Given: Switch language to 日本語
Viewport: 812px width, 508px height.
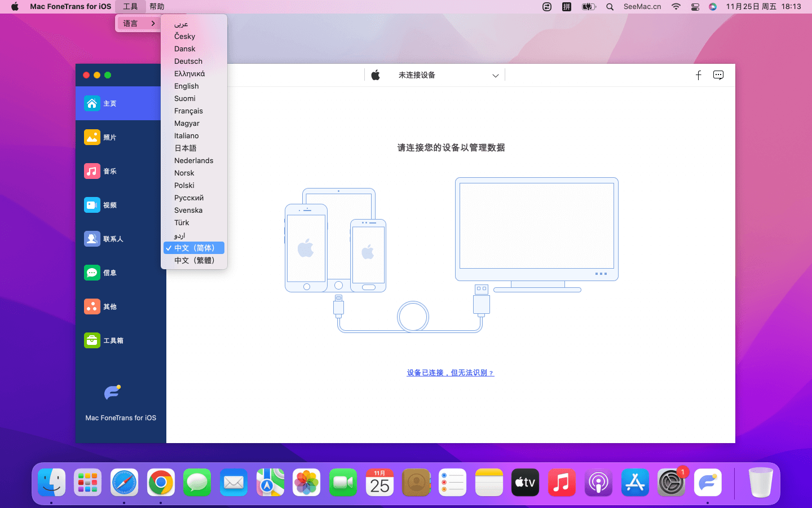Looking at the screenshot, I should point(194,148).
